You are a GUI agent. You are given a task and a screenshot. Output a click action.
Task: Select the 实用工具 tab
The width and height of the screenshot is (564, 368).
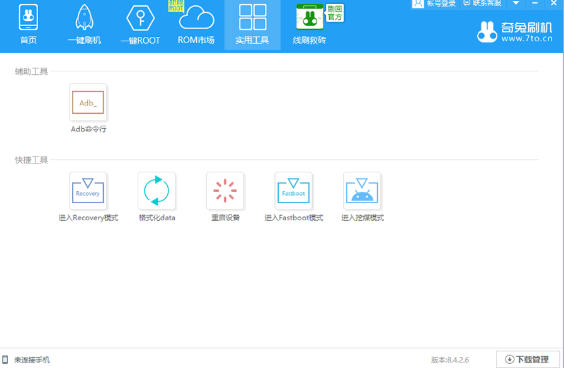click(252, 24)
